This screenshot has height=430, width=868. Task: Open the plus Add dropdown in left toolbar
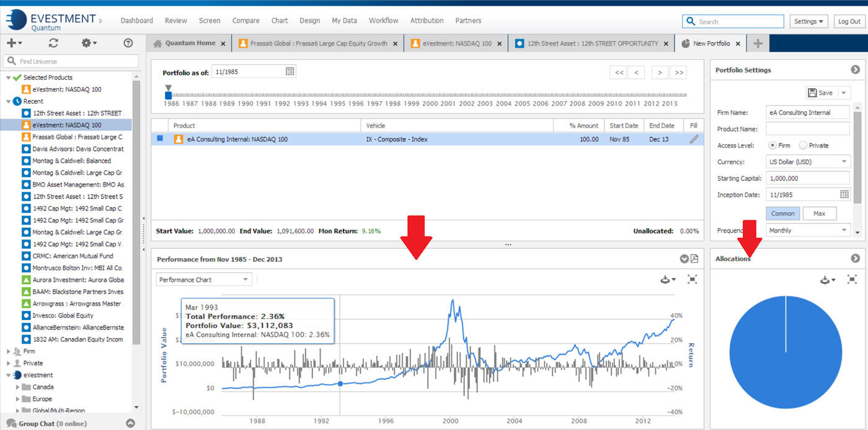coord(14,43)
